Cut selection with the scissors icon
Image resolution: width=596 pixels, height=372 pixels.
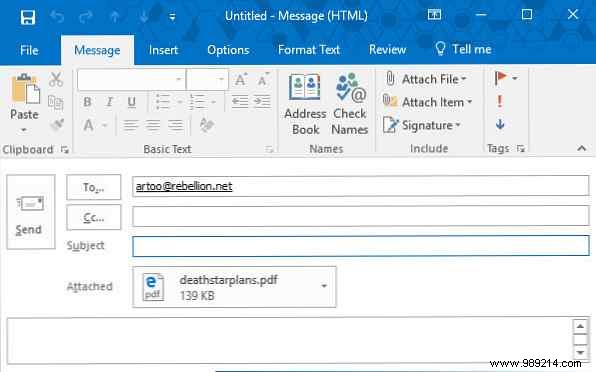(x=56, y=79)
